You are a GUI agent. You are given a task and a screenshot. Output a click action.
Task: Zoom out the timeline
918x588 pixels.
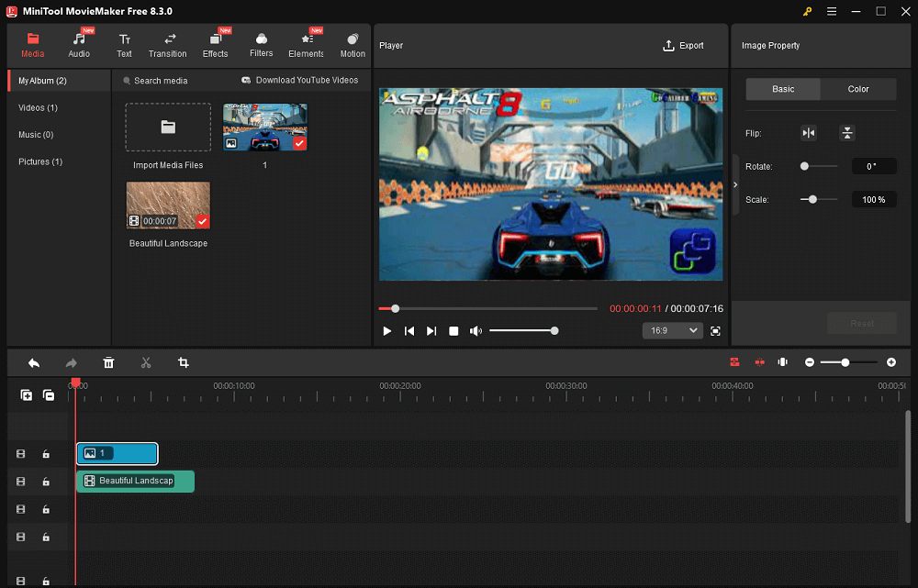(x=809, y=362)
